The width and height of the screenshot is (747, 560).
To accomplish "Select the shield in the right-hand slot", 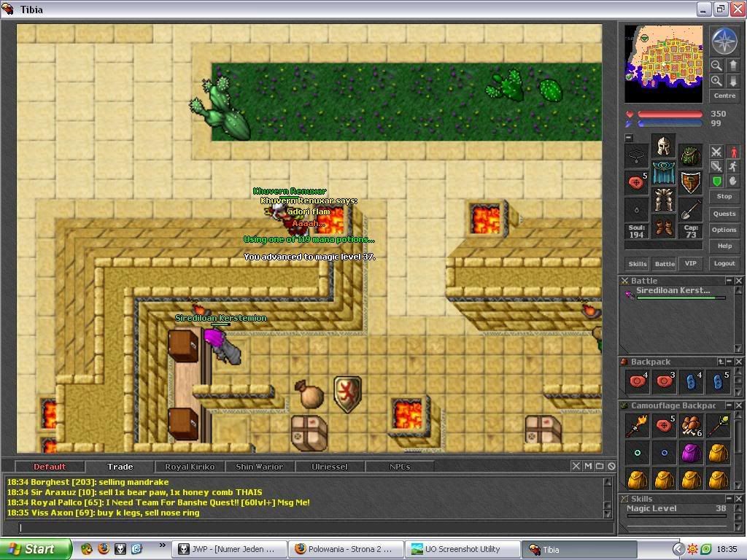I will (690, 182).
